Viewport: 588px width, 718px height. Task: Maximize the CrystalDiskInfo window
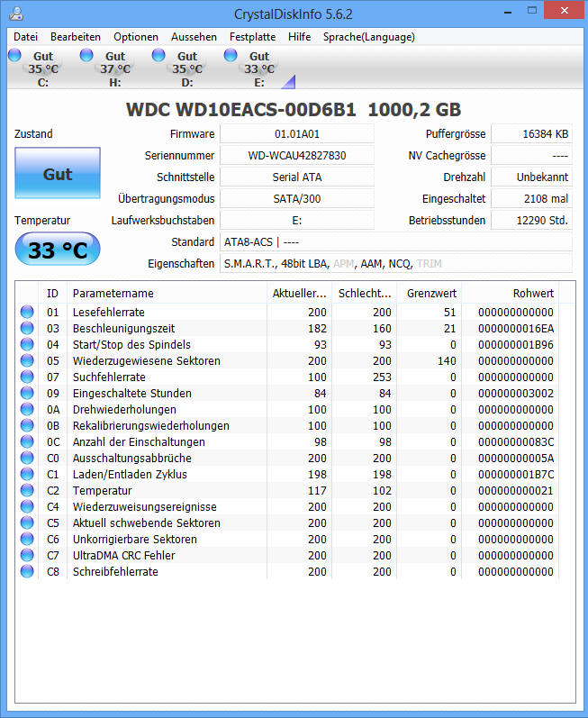531,11
